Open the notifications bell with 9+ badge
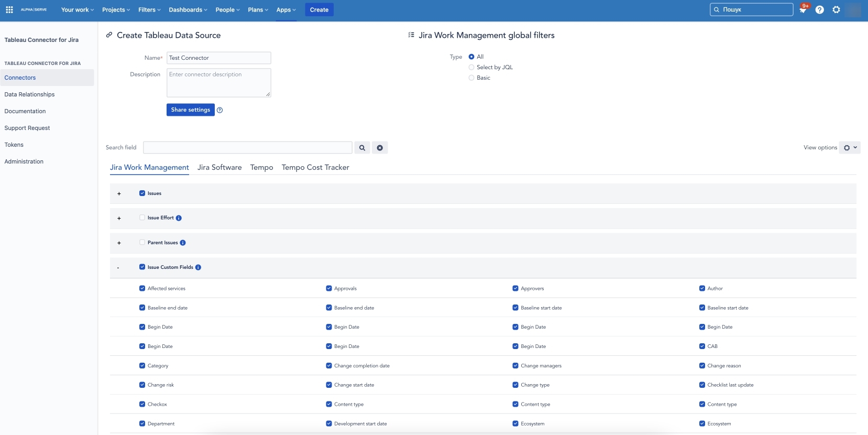The height and width of the screenshot is (435, 868). [803, 9]
